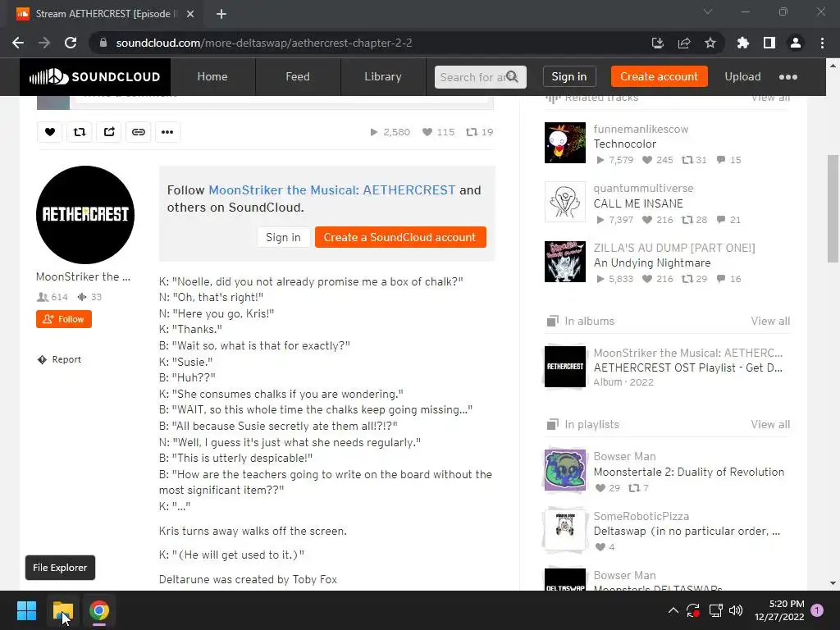Follow MoonStriker the Musical
Viewport: 840px width, 630px height.
click(x=64, y=319)
